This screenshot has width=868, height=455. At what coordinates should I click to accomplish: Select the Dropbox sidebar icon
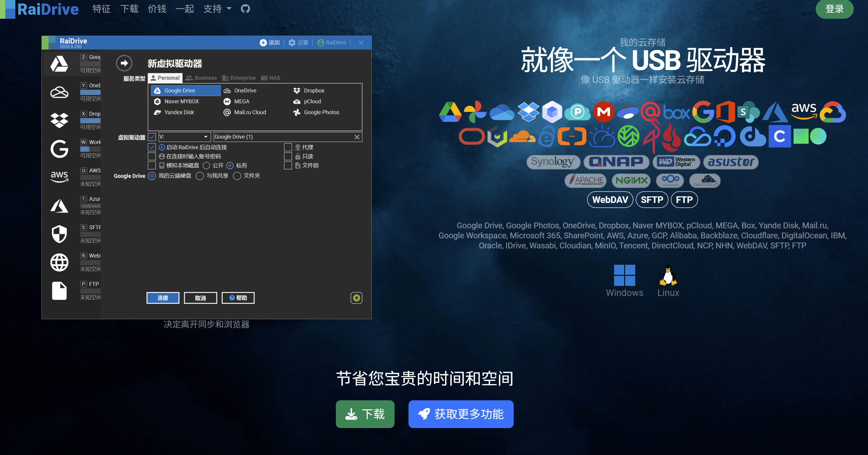click(x=59, y=120)
